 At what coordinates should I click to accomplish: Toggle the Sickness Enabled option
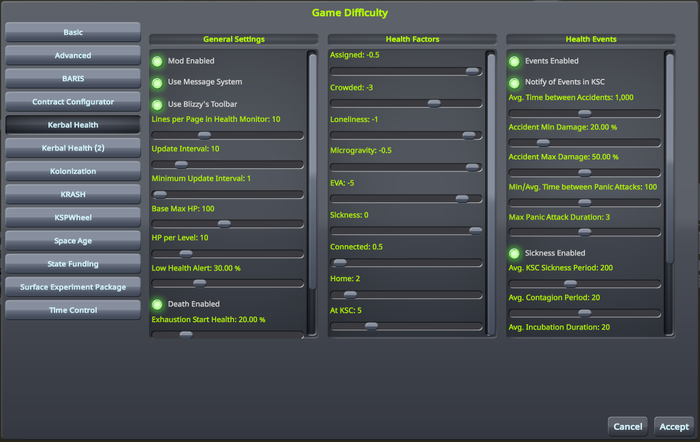coord(514,254)
